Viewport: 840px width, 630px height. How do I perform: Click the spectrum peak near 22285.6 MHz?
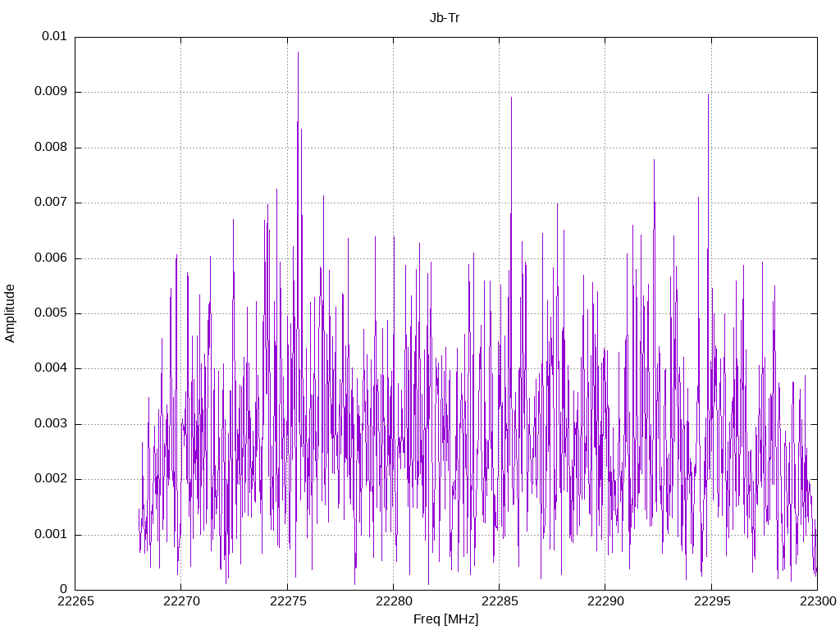pyautogui.click(x=512, y=98)
